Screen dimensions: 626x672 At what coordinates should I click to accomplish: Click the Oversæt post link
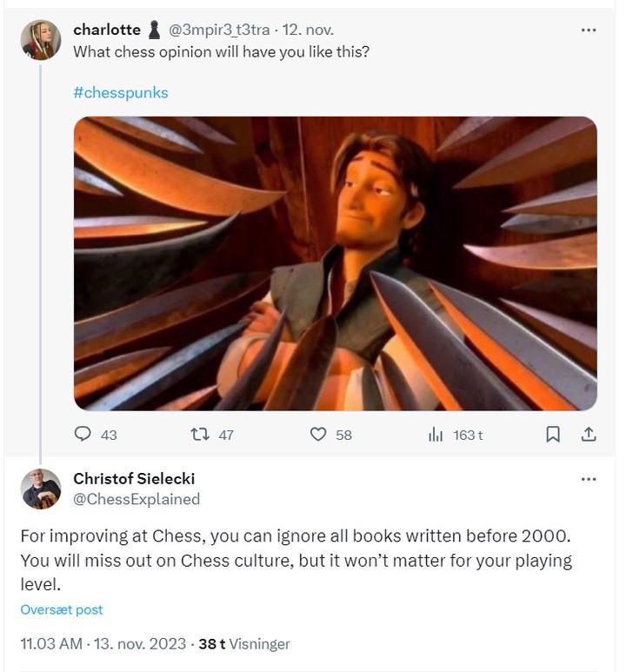(62, 609)
